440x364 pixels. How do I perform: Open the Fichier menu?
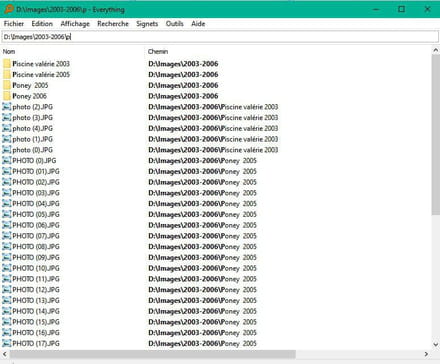tap(14, 24)
